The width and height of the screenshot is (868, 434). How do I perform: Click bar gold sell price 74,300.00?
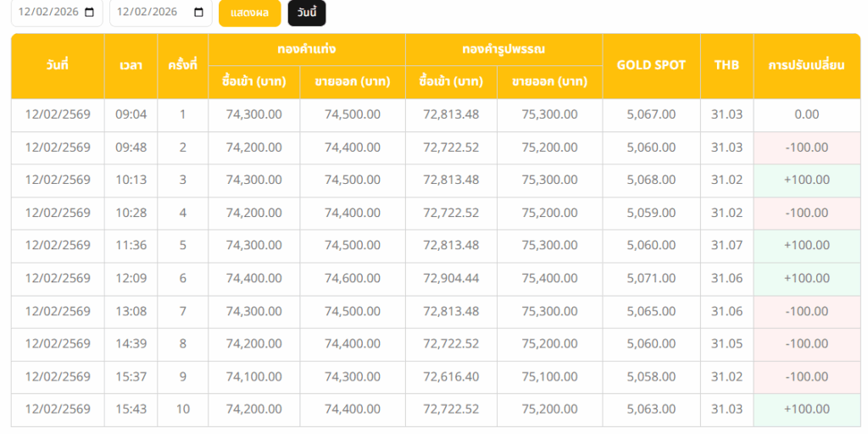[x=353, y=376]
